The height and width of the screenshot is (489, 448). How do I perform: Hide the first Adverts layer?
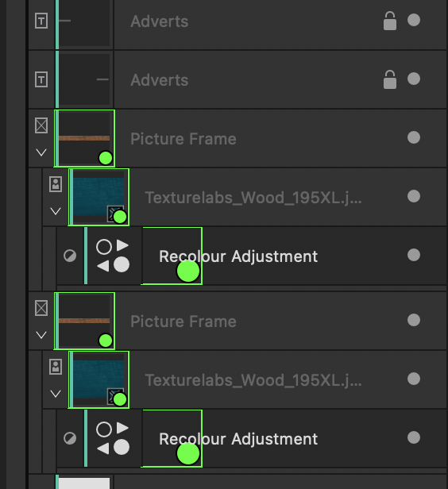click(414, 21)
